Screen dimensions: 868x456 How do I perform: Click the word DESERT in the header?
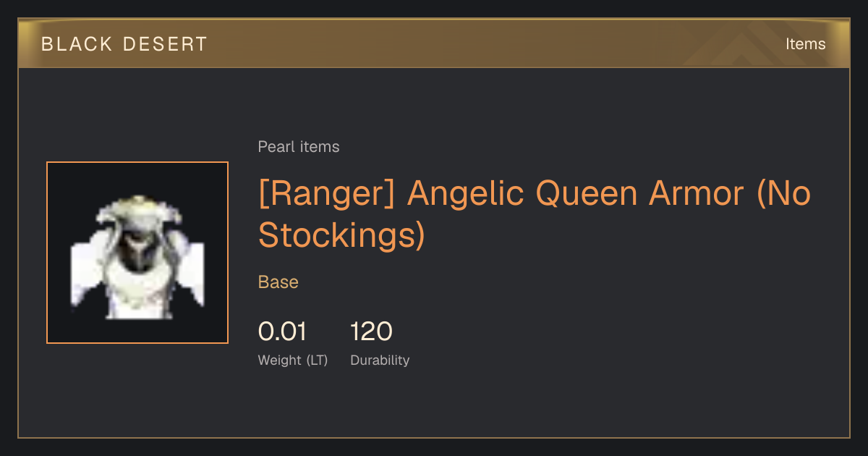(x=166, y=44)
